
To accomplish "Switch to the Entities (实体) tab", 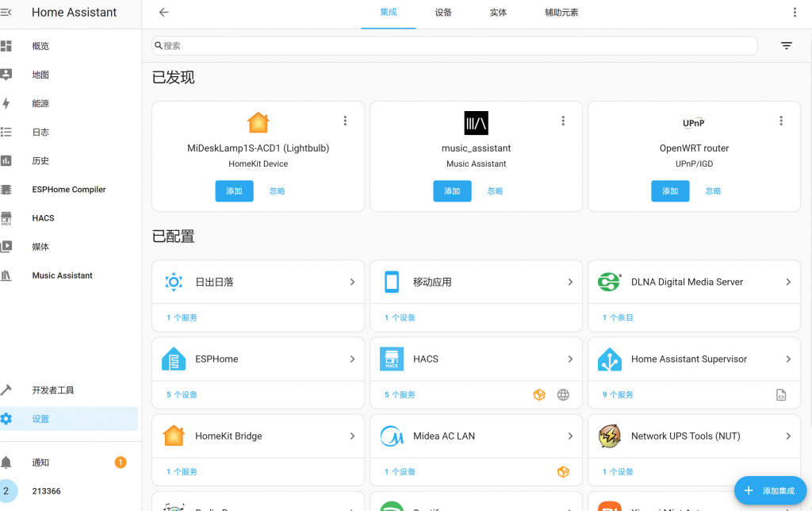I will click(x=498, y=13).
